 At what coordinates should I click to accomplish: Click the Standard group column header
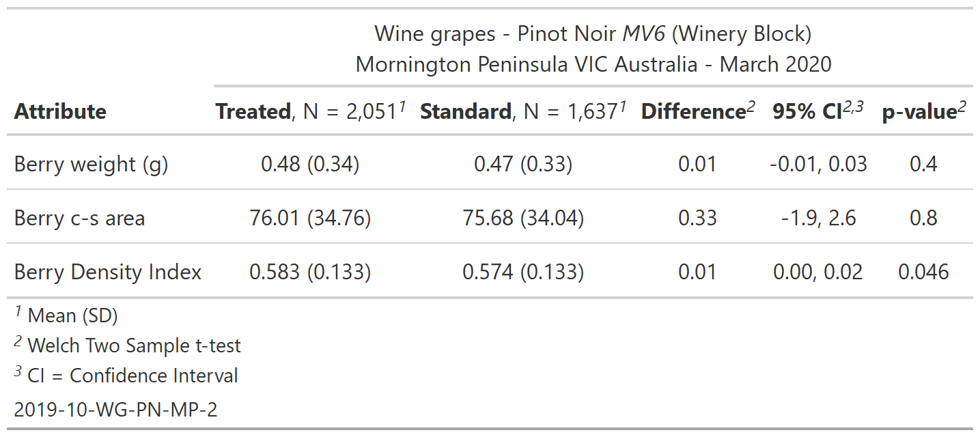[523, 111]
